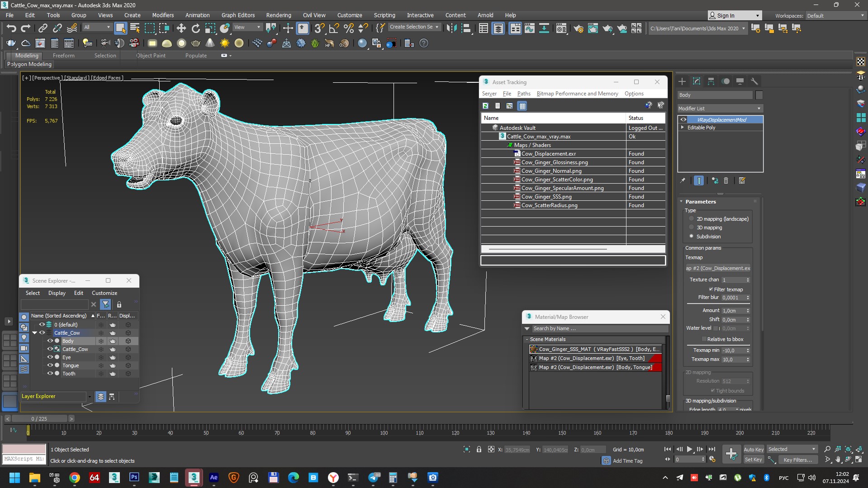
Task: Collapse the Cattle_Cow layer tree
Action: tap(34, 333)
